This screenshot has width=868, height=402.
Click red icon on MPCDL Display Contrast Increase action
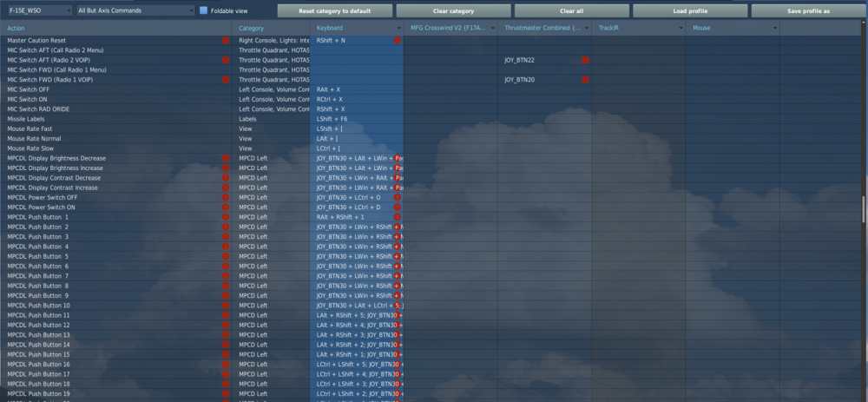tap(226, 188)
